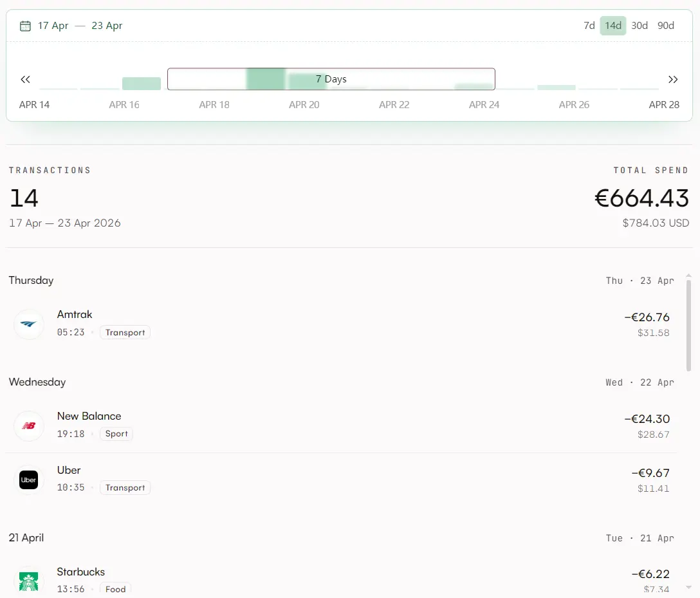
Task: Click the Starbucks merchant logo
Action: coord(28,579)
